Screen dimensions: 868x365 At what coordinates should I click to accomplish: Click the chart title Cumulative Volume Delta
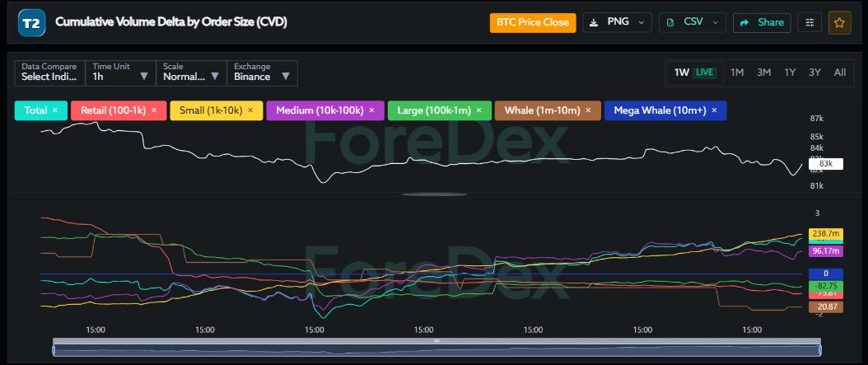coord(171,22)
